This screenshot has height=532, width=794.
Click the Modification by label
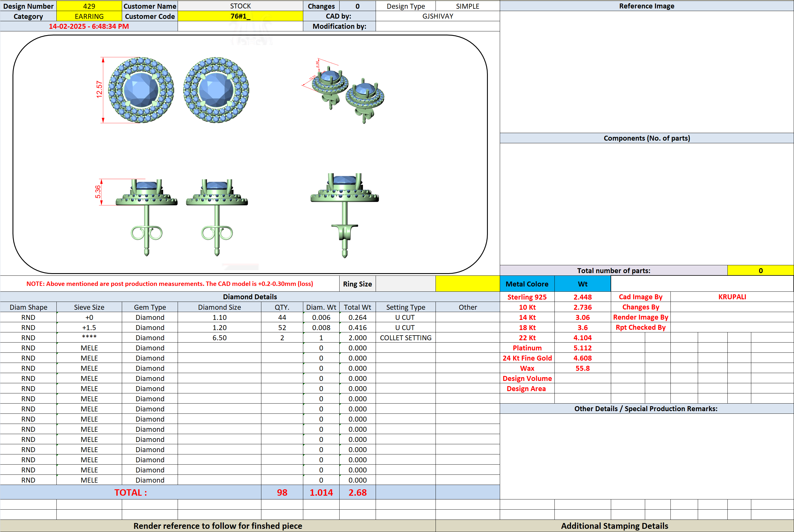coord(339,26)
